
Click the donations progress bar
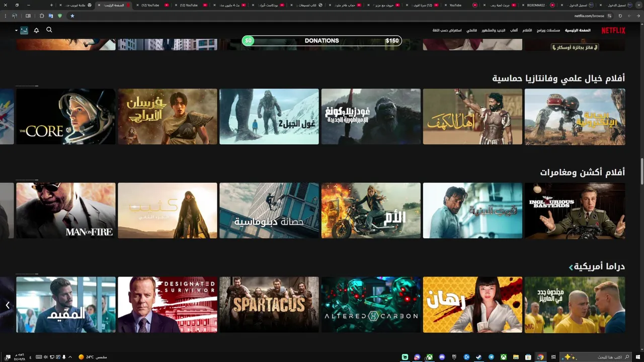[x=322, y=41]
